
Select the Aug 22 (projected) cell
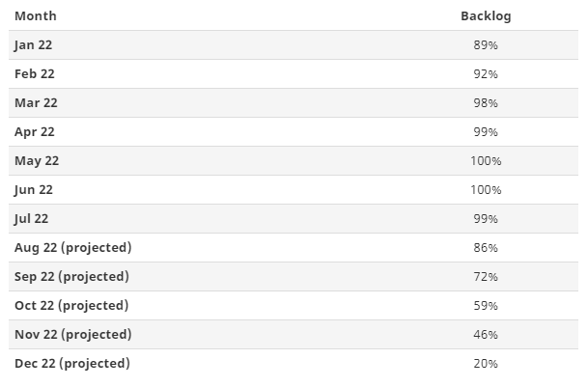tap(72, 247)
